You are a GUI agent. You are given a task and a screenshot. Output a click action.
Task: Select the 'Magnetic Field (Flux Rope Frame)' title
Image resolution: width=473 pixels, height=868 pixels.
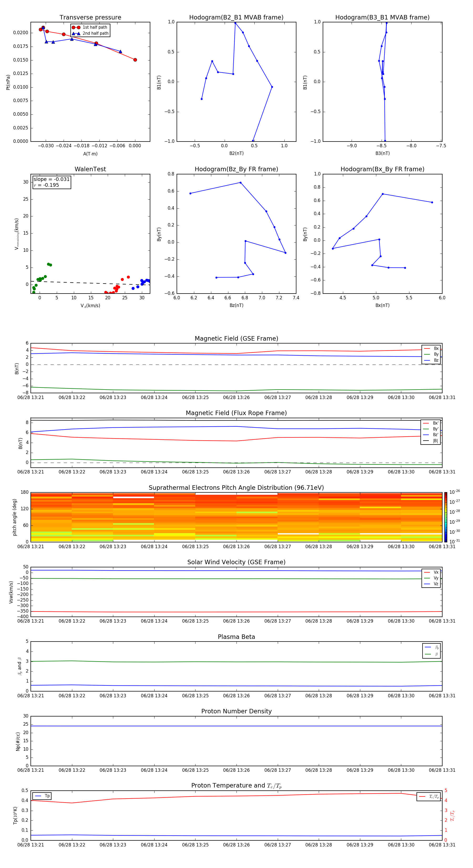236,413
